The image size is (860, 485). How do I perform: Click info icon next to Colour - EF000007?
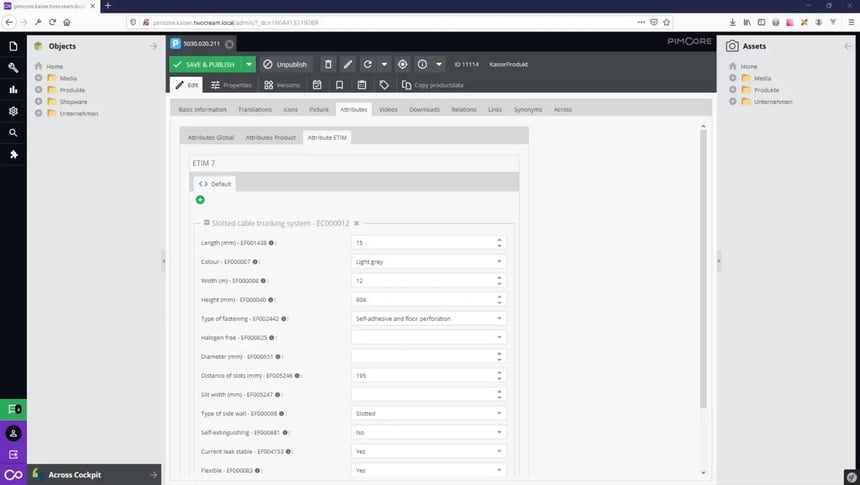(255, 262)
